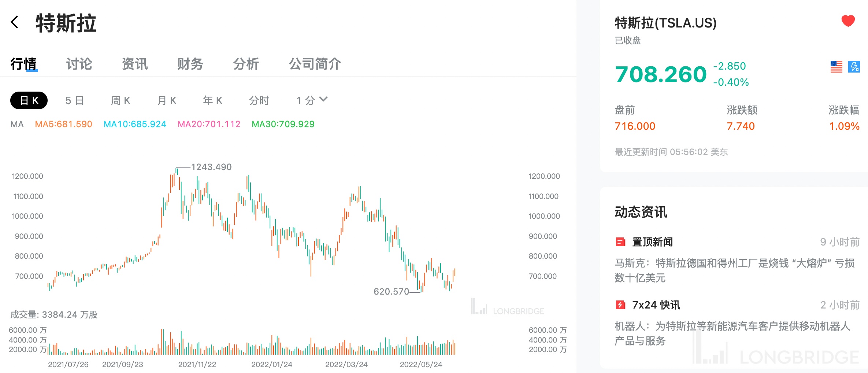Select the 日K chart period
The image size is (868, 373).
click(29, 100)
